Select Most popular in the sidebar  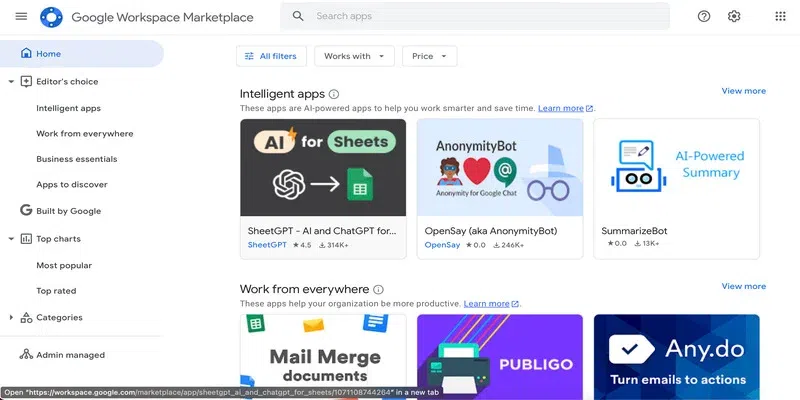tap(64, 265)
